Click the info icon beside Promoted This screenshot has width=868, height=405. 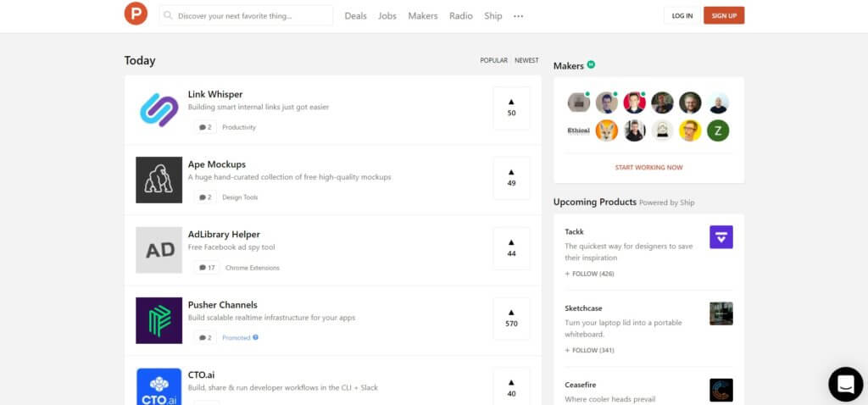[256, 337]
